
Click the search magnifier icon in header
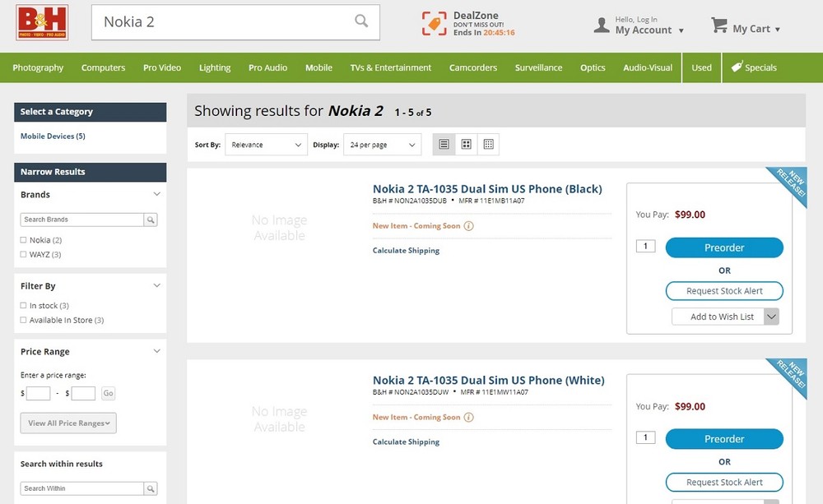click(x=361, y=21)
